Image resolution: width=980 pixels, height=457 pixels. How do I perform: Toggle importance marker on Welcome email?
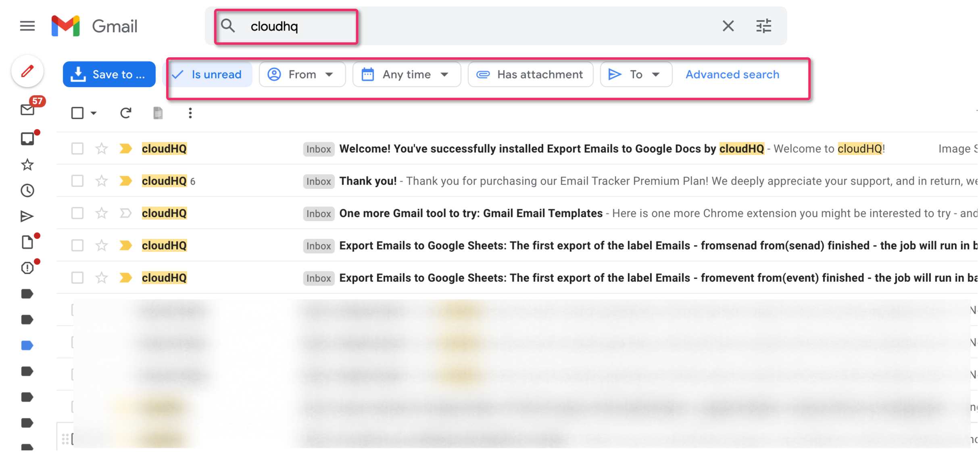coord(126,149)
